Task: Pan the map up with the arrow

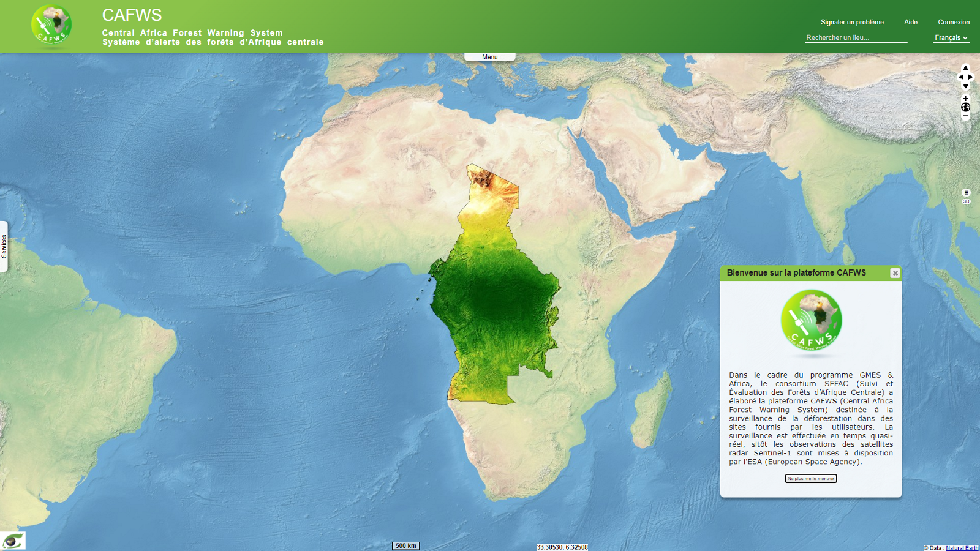Action: [x=965, y=68]
